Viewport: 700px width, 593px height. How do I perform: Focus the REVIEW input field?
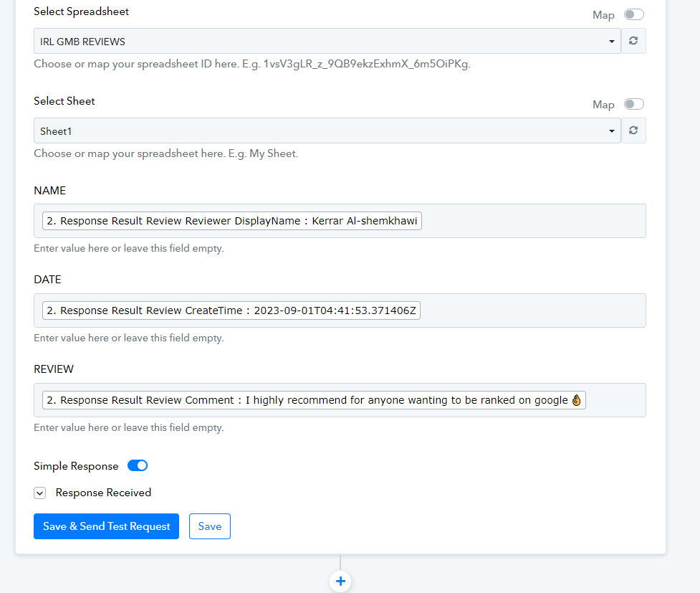coord(340,400)
